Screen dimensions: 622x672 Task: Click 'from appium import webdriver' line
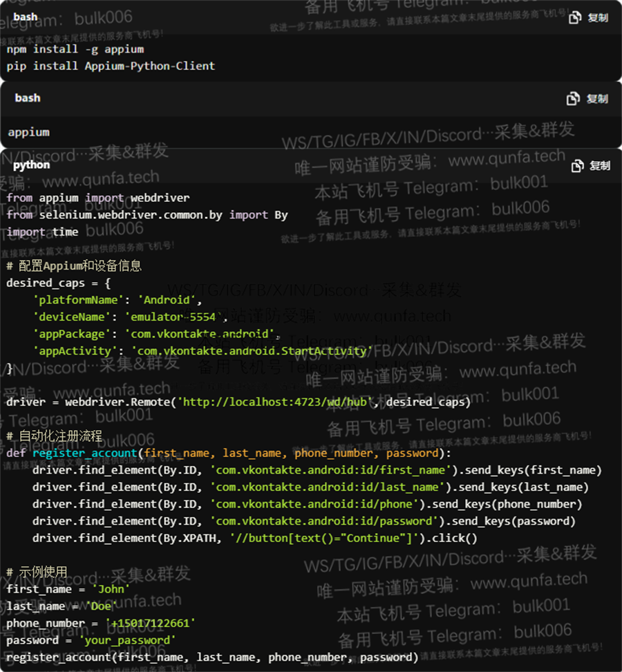(97, 198)
